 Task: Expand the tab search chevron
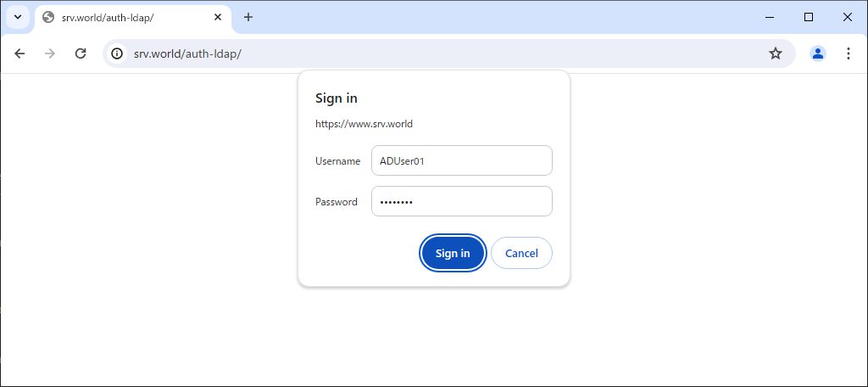click(18, 17)
